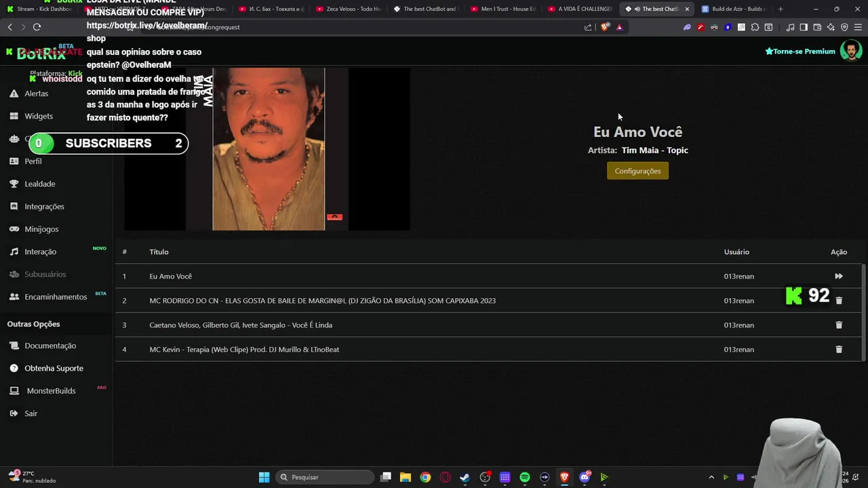Click the support question mark icon

coord(14,368)
